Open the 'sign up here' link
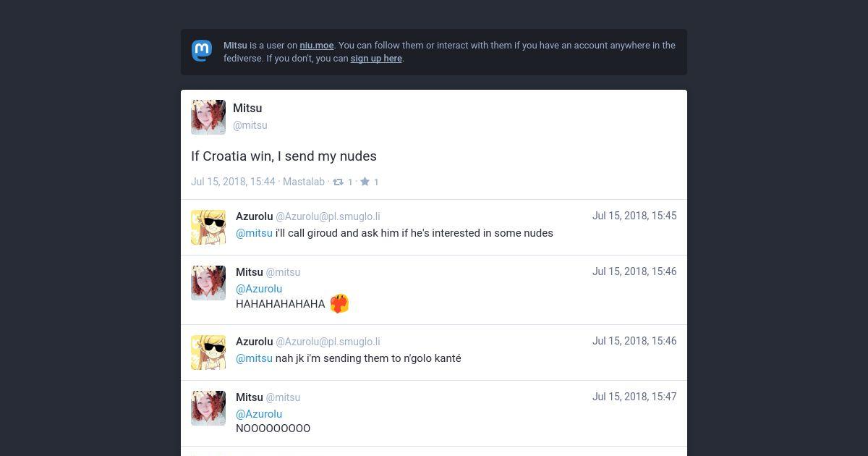The height and width of the screenshot is (456, 868). pyautogui.click(x=376, y=58)
